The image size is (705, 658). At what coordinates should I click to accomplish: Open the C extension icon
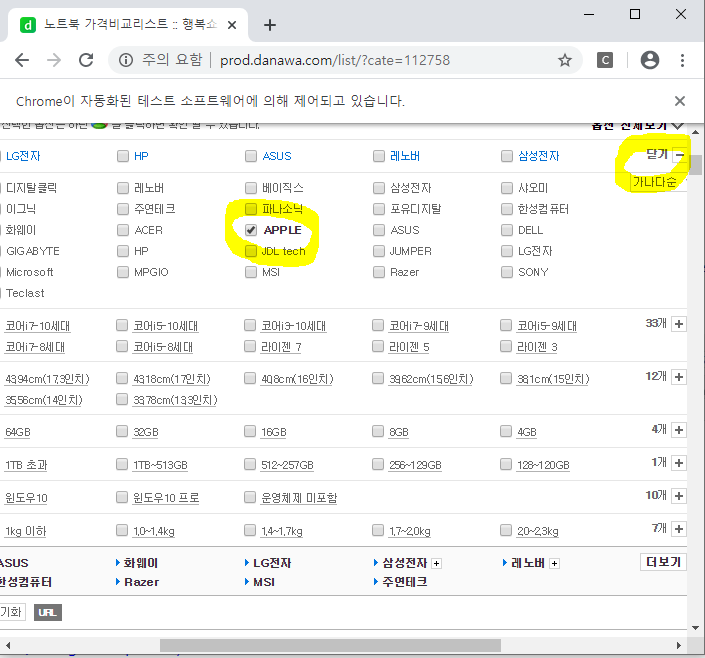605,60
